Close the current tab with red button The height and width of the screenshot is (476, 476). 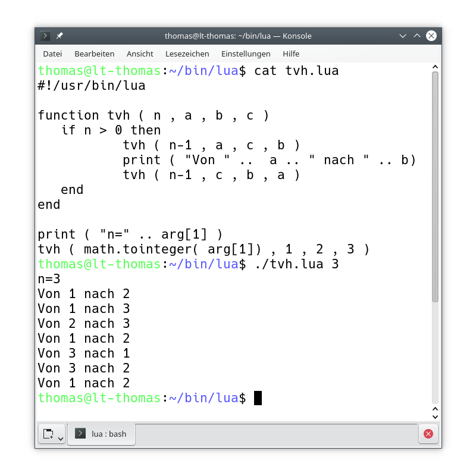(x=427, y=434)
